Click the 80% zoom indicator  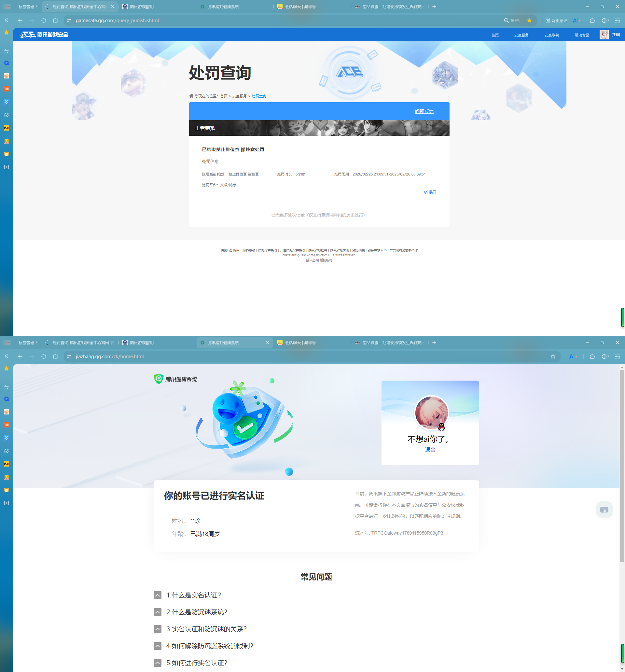[512, 21]
